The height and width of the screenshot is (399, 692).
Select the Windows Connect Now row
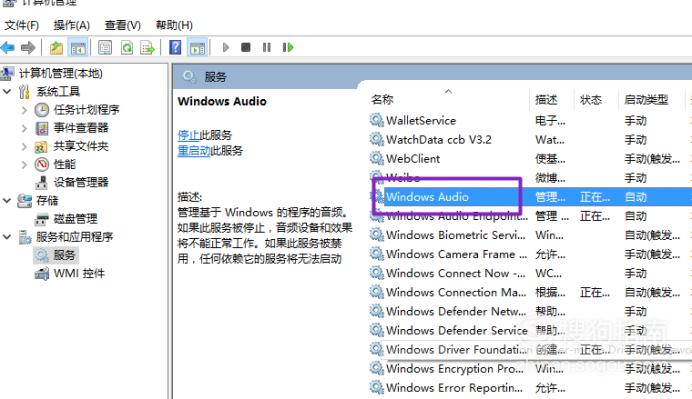click(530, 273)
